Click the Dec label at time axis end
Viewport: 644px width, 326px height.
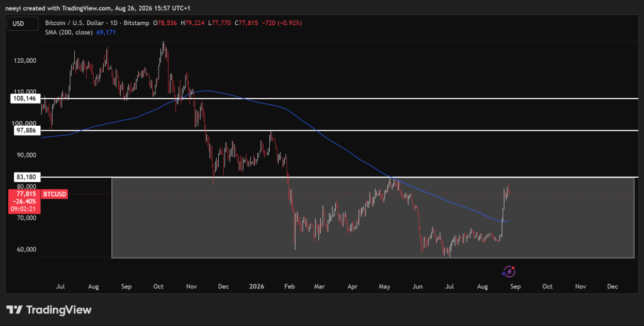[613, 286]
